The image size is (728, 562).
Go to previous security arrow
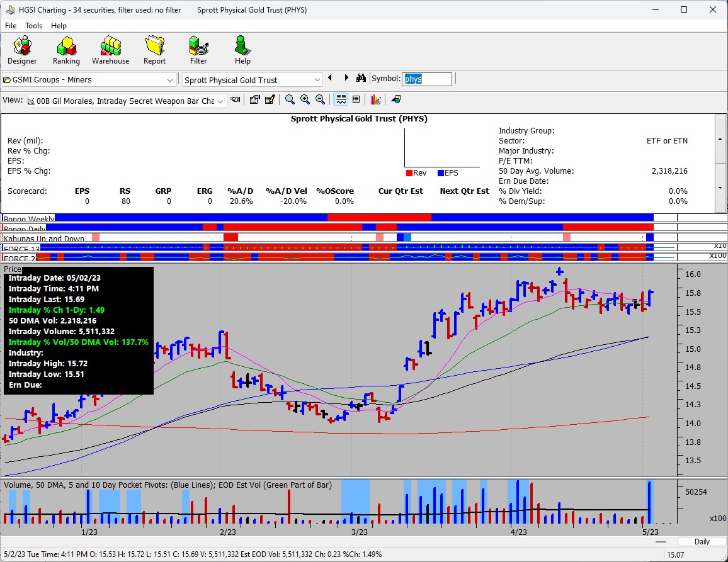[330, 78]
